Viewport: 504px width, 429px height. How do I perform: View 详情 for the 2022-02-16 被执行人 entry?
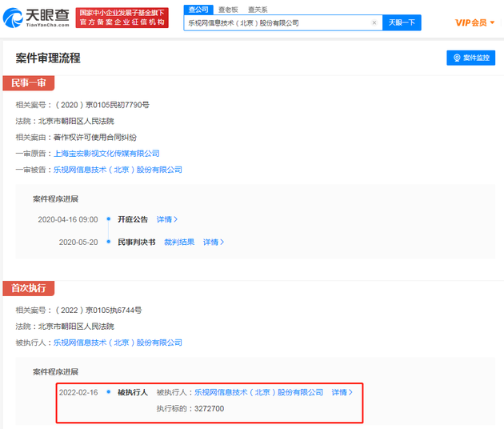click(342, 392)
